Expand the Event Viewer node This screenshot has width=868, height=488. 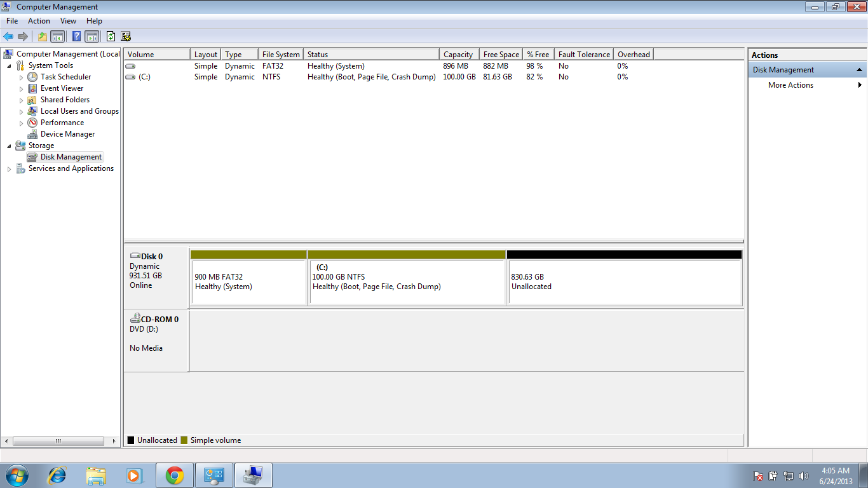21,89
